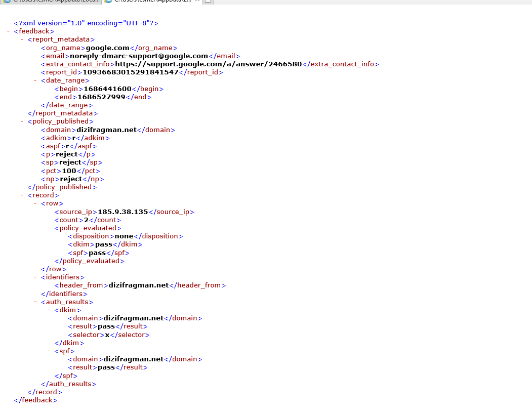Collapse the dkim node under auth_results
The height and width of the screenshot is (417, 532).
point(49,310)
